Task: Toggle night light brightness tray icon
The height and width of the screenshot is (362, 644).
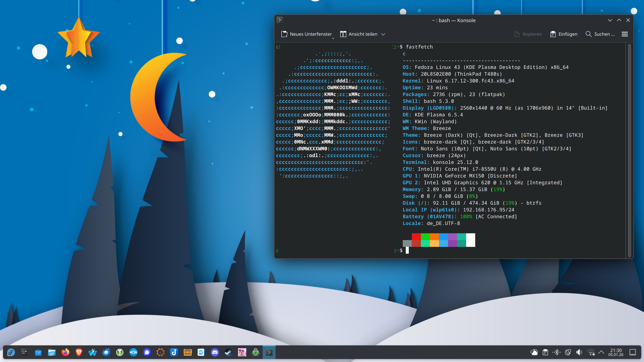Action: click(568, 352)
